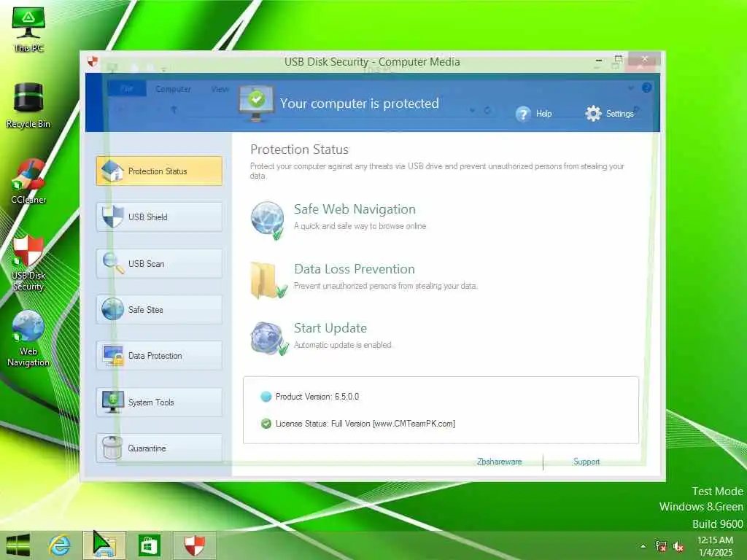Click 'Automatic update is enabled' text
747x560 pixels.
pyautogui.click(x=343, y=345)
